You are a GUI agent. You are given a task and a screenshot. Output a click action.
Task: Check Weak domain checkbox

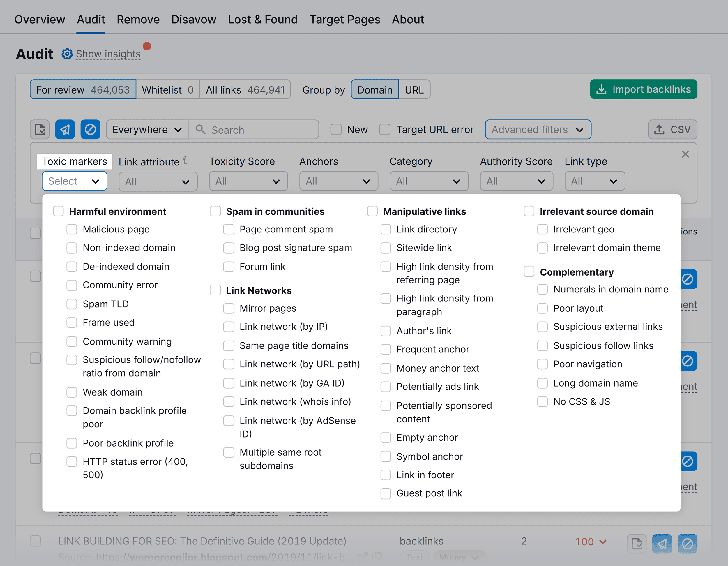click(x=72, y=393)
